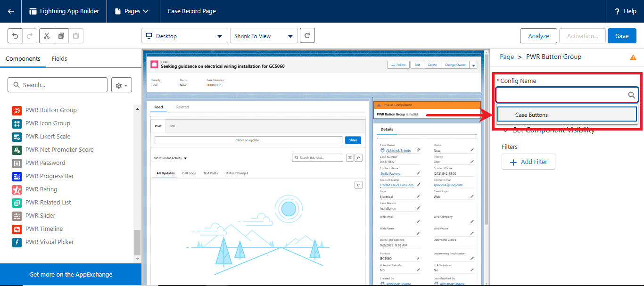Click the Change Owner button
The image size is (644, 286).
tap(455, 65)
